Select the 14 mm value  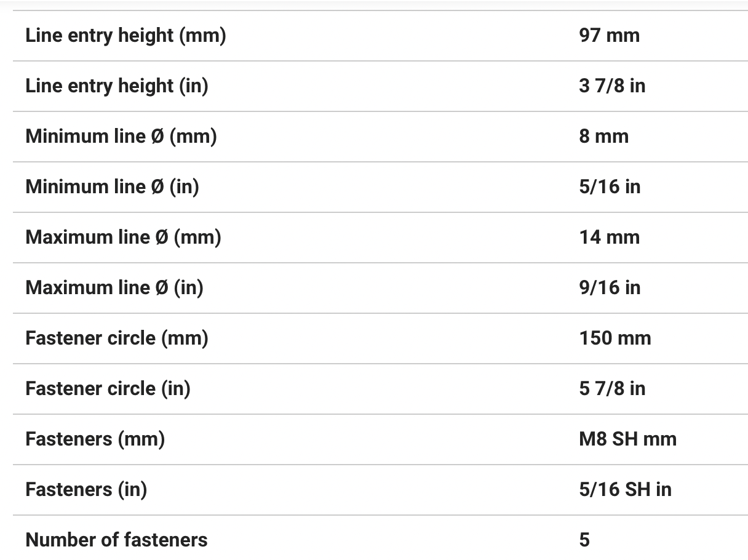[609, 238]
